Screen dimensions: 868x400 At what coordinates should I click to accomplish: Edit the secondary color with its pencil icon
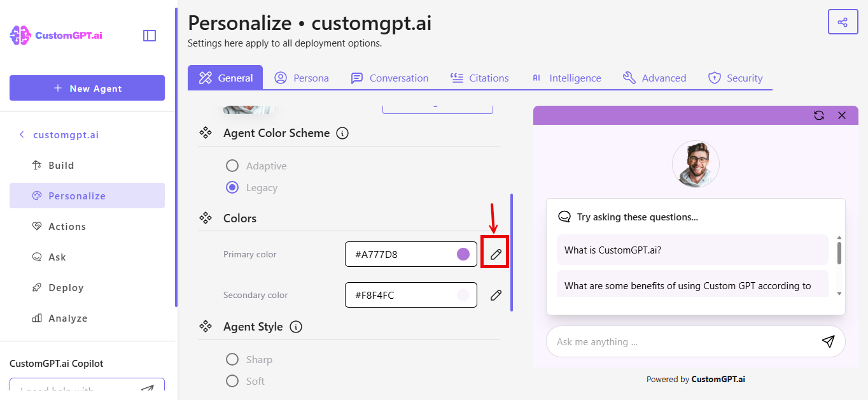click(x=496, y=295)
